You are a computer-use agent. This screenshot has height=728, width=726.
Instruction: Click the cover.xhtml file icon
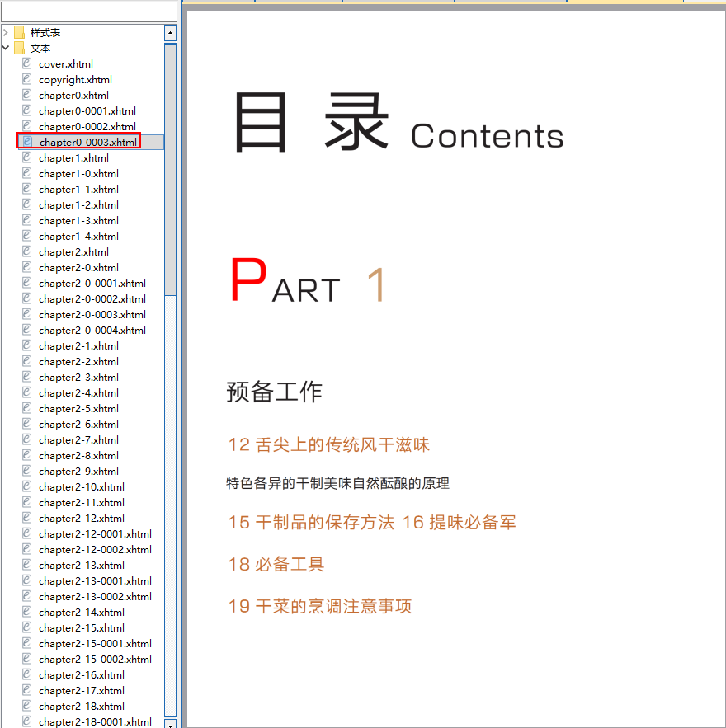click(26, 63)
